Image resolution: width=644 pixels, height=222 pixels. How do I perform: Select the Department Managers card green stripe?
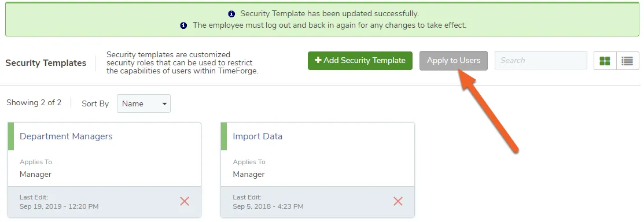(x=11, y=136)
